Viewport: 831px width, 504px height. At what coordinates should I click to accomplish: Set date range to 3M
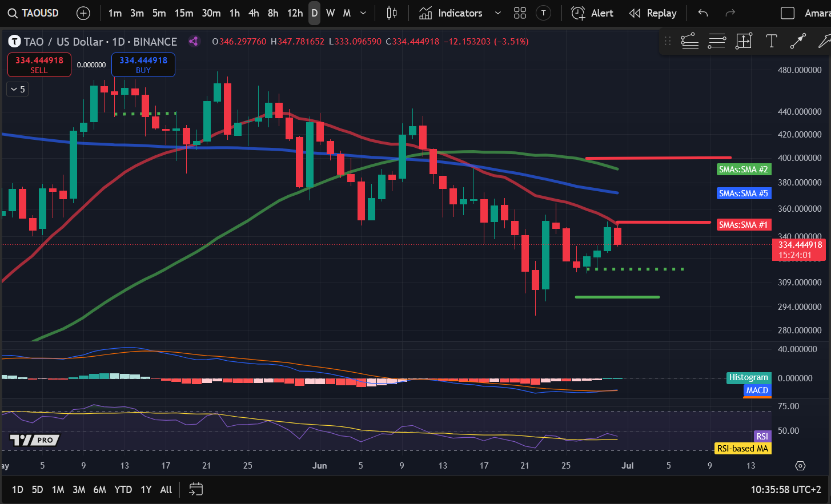[x=79, y=490]
